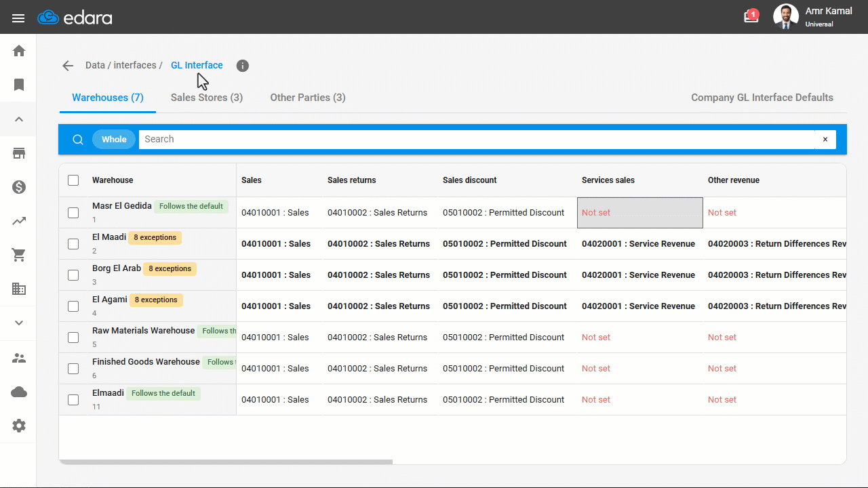The image size is (868, 488).
Task: Open Masr El Gedida Other revenue Not set cell
Action: [722, 213]
